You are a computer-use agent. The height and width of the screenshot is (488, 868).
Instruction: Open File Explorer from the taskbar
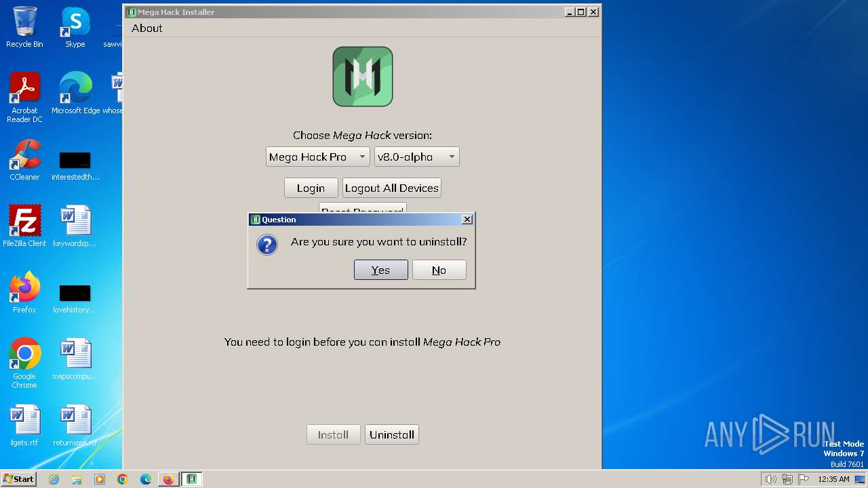tap(77, 479)
